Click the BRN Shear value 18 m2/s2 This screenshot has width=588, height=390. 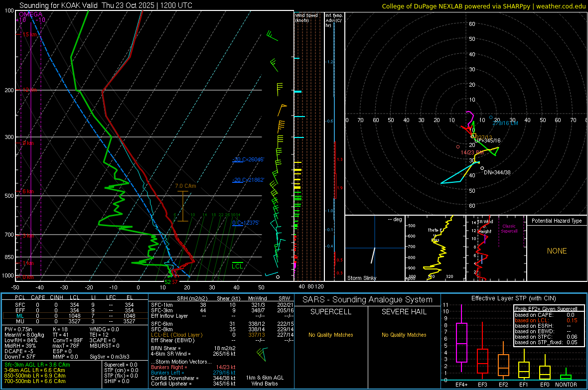pos(225,348)
